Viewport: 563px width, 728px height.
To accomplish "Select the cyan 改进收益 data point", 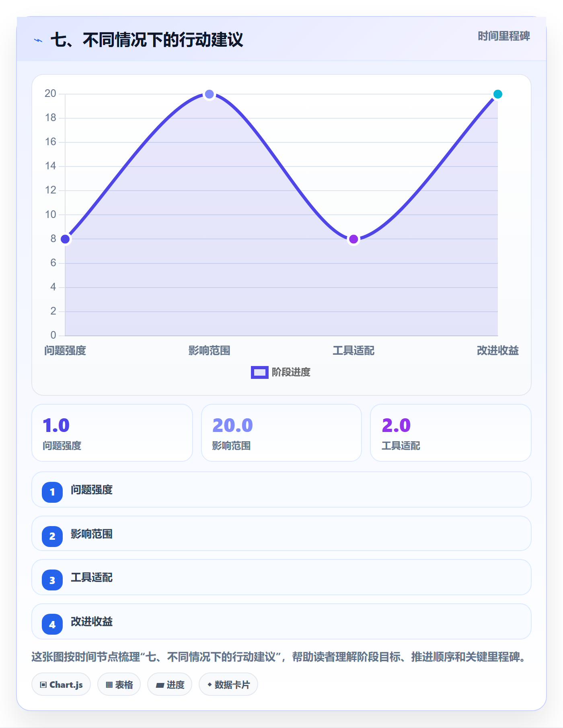I will (498, 94).
